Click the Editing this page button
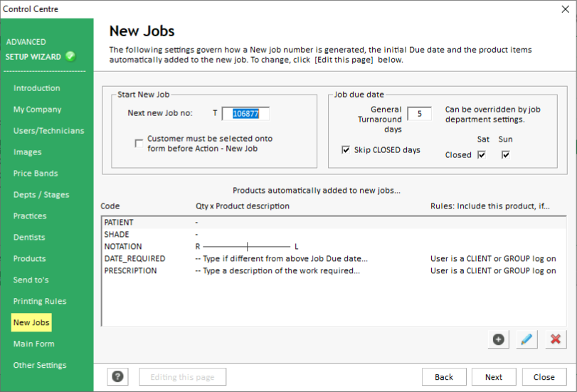The width and height of the screenshot is (577, 392). 183,377
